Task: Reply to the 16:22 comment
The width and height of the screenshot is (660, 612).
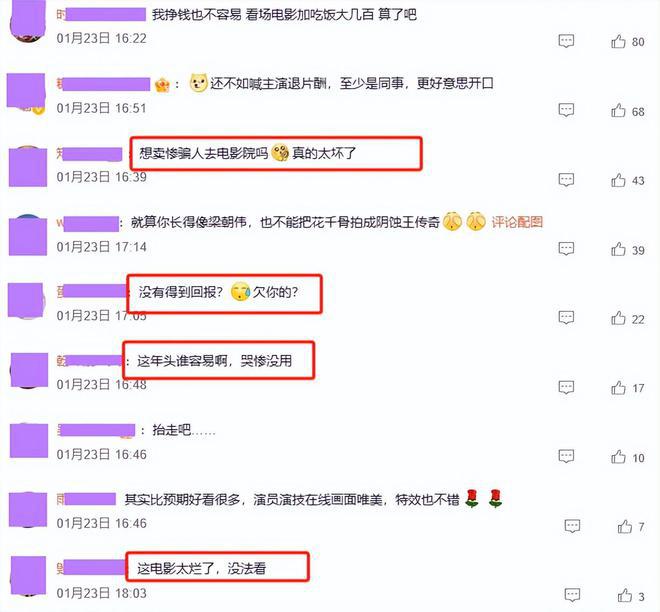Action: click(566, 41)
